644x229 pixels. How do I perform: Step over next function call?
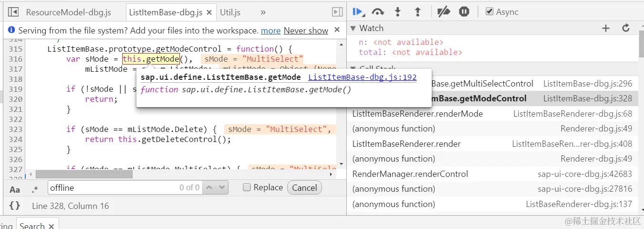coord(378,11)
